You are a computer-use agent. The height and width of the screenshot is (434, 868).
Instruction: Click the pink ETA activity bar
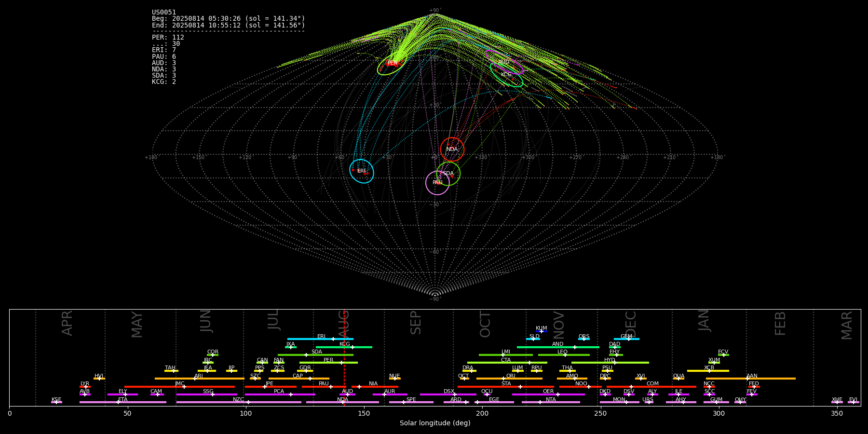point(123,402)
